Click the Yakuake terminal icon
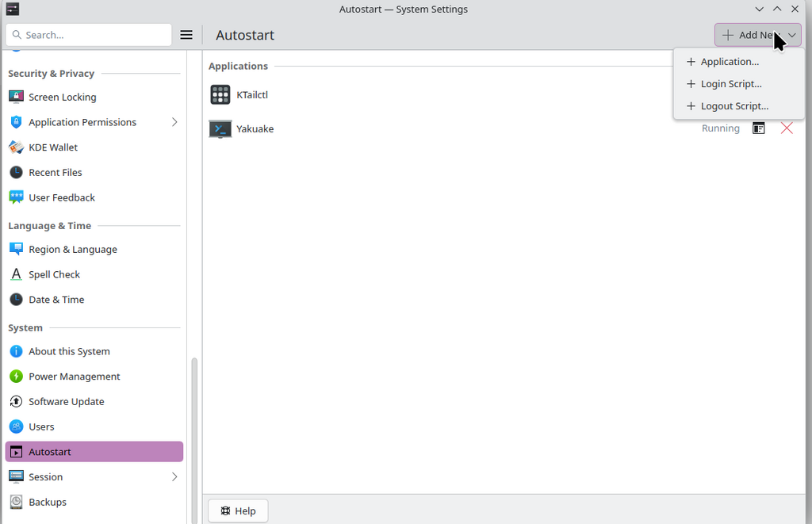 click(220, 128)
